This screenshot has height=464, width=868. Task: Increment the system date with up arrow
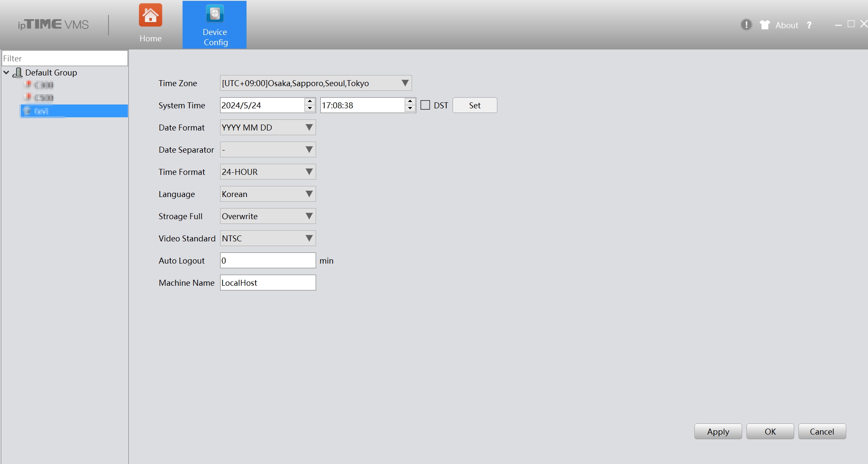point(310,101)
